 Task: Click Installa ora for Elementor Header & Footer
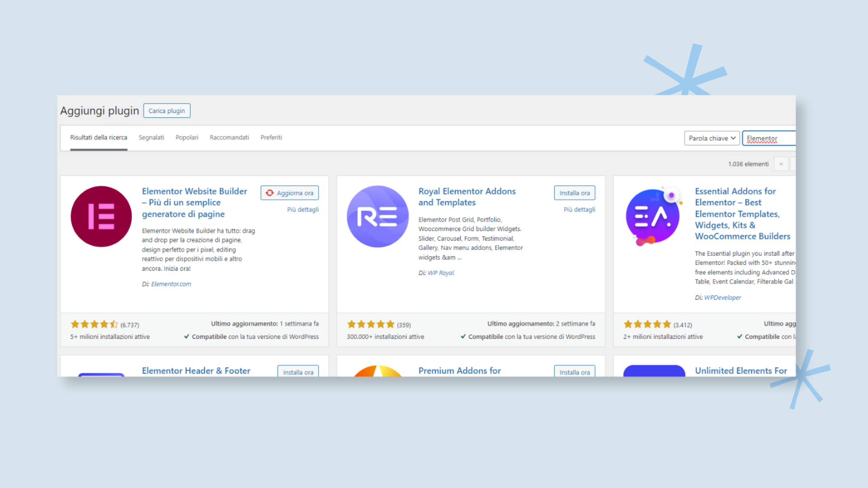(298, 371)
